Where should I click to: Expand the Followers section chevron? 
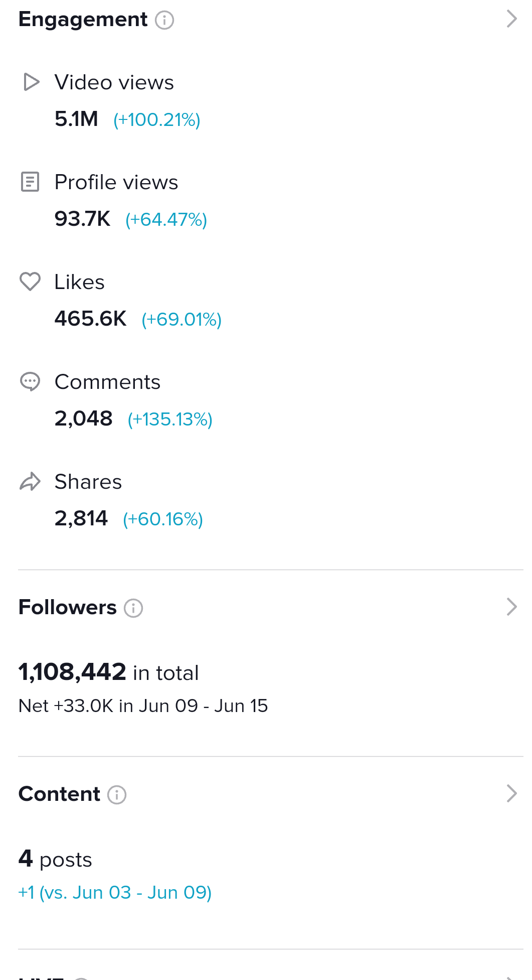[x=511, y=607]
